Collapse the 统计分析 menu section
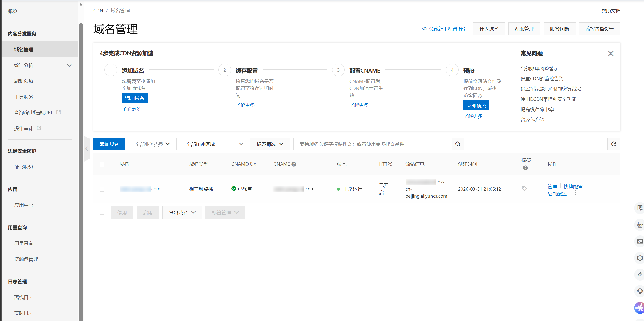The height and width of the screenshot is (321, 644). (x=69, y=65)
